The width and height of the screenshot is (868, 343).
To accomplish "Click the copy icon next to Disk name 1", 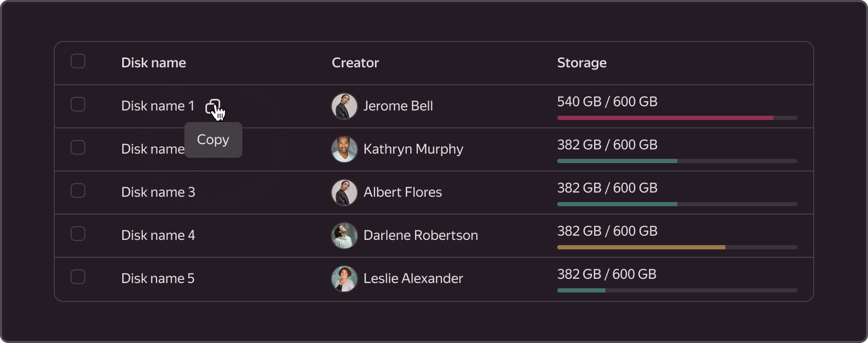I will [213, 107].
